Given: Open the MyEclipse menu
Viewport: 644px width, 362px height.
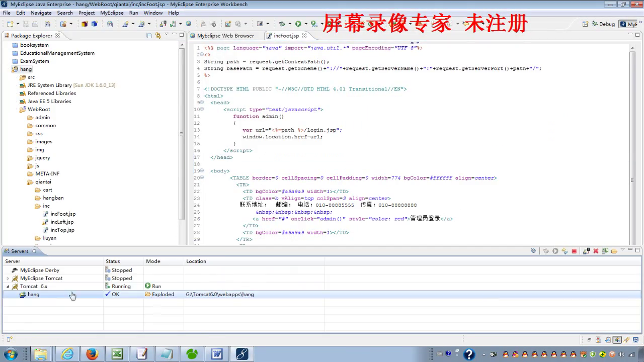Looking at the screenshot, I should [x=112, y=13].
